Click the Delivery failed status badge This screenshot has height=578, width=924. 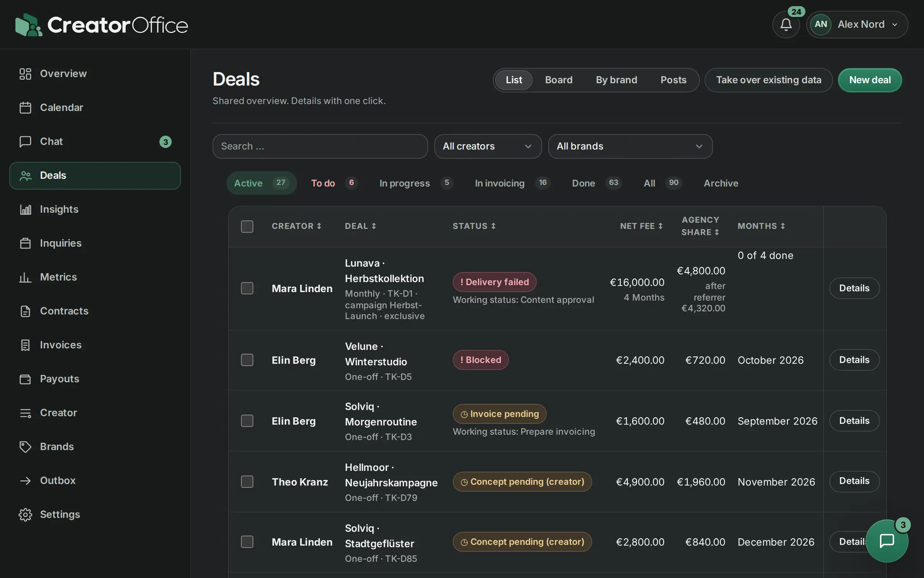coord(494,282)
